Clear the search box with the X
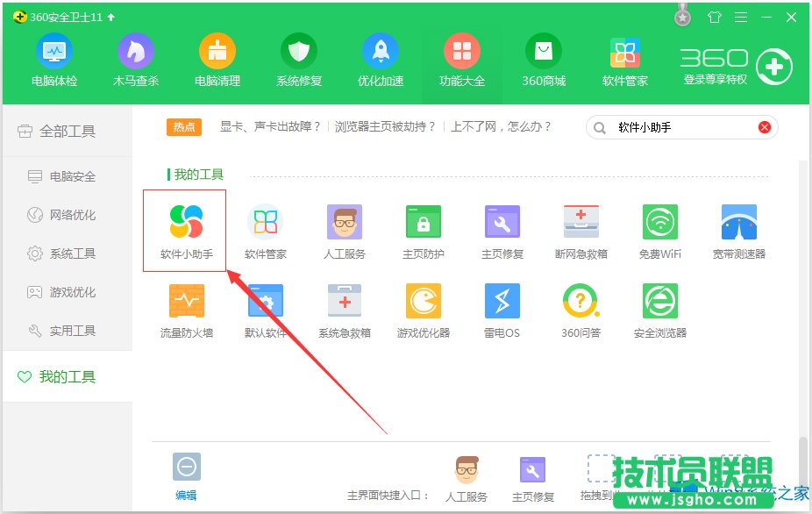The width and height of the screenshot is (812, 514). pos(764,126)
